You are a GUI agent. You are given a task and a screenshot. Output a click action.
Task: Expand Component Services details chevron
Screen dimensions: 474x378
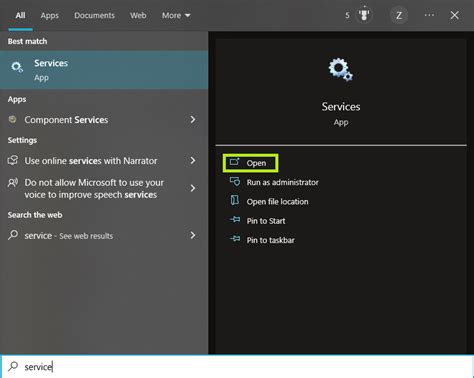[x=193, y=119]
